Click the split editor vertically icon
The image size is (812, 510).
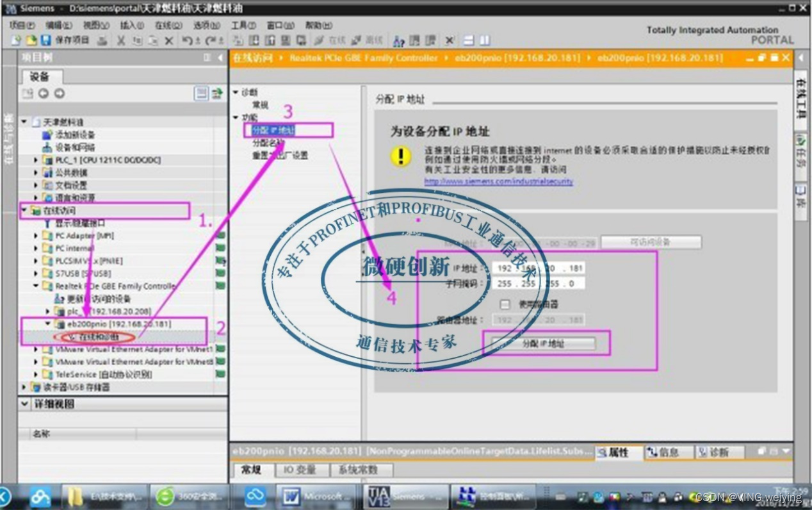pos(485,40)
